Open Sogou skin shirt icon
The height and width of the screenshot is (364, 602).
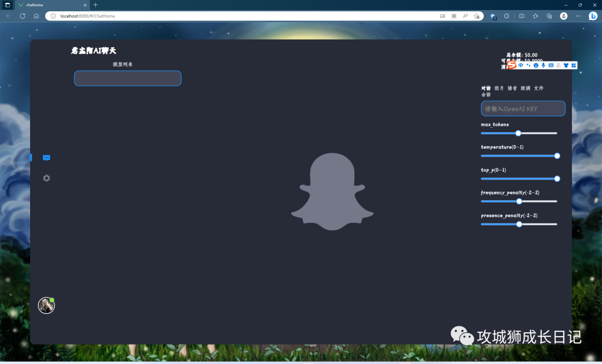[x=566, y=65]
